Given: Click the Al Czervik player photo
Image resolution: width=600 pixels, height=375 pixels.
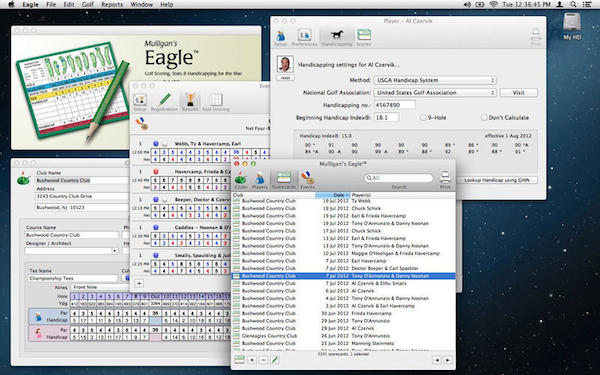Looking at the screenshot, I should tap(285, 64).
